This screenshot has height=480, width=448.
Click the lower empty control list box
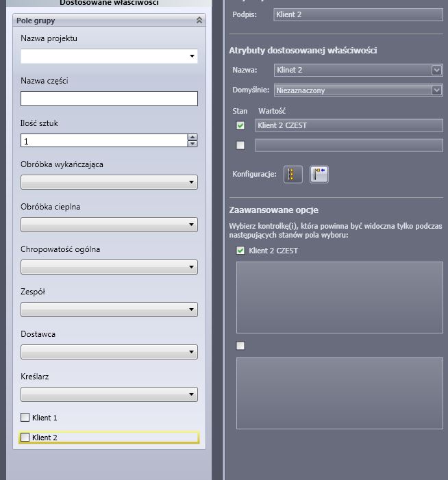click(x=339, y=393)
